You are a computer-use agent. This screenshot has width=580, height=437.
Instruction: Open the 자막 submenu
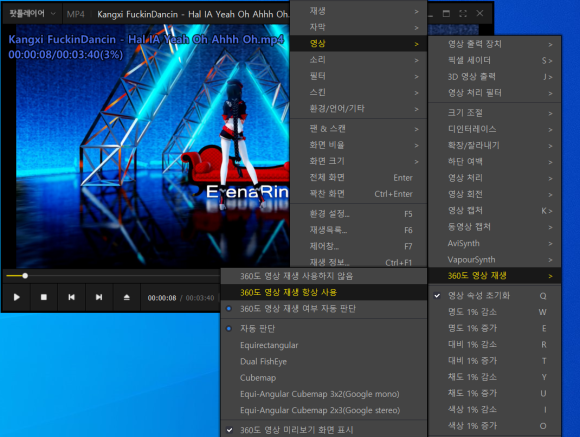coord(358,27)
